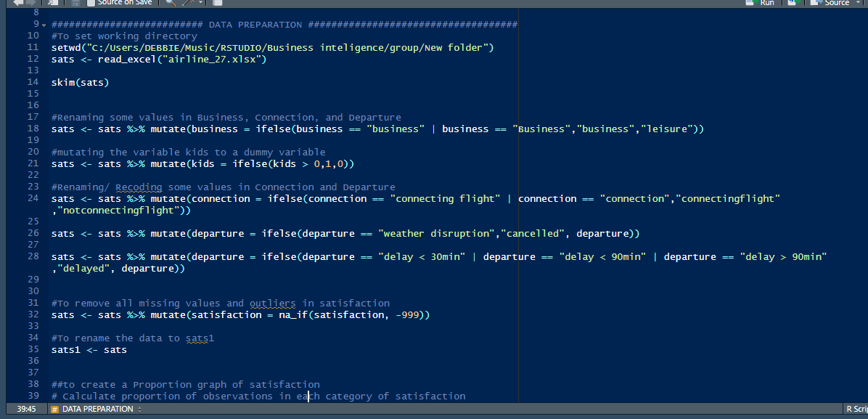This screenshot has width=868, height=419.
Task: Collapse the DATA PREPARATION code section
Action: 44,24
